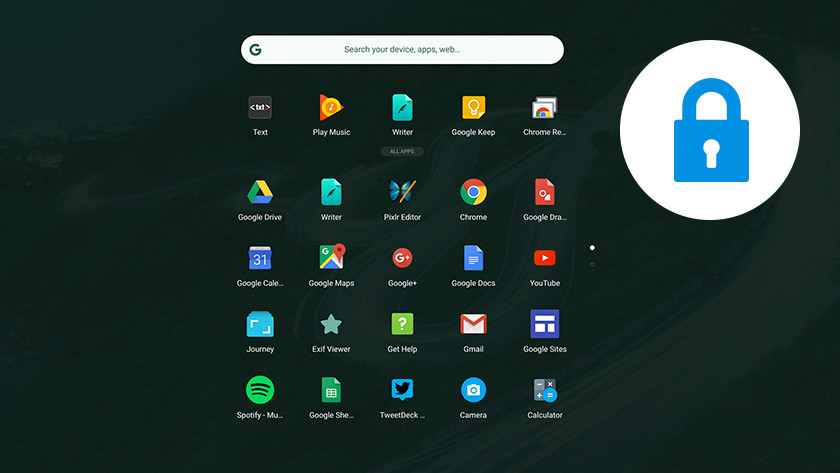The width and height of the screenshot is (840, 473).
Task: Launch YouTube app
Action: point(544,258)
